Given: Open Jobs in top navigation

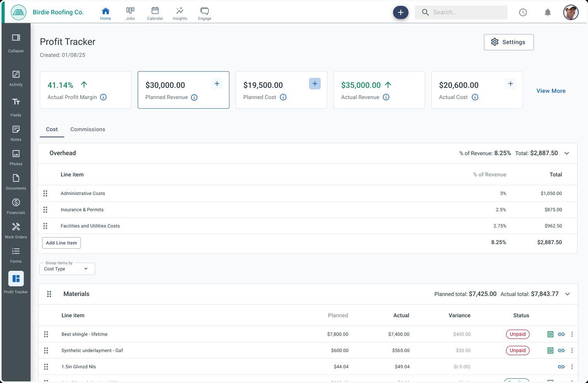Looking at the screenshot, I should [130, 13].
